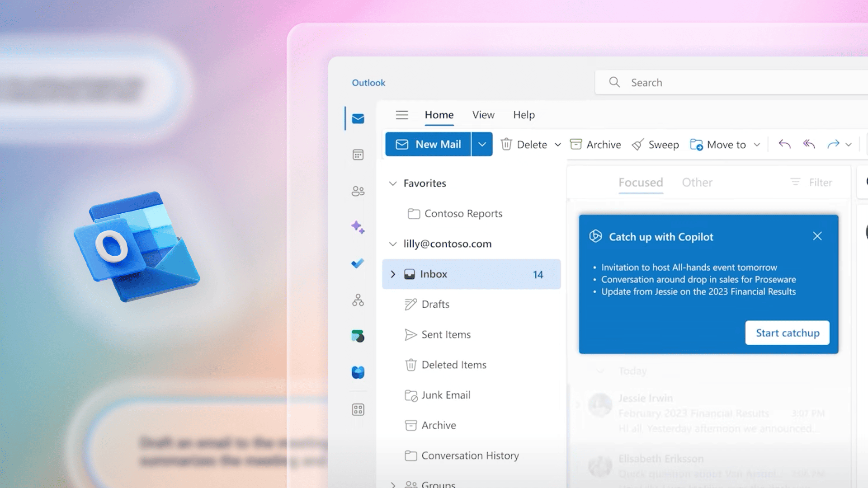This screenshot has width=868, height=488.
Task: Dismiss the Catch up with Copilot card
Action: pos(817,236)
